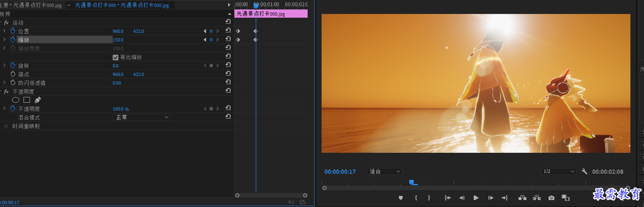
Task: Collapse the 视频 section arrow
Action: 229,14
